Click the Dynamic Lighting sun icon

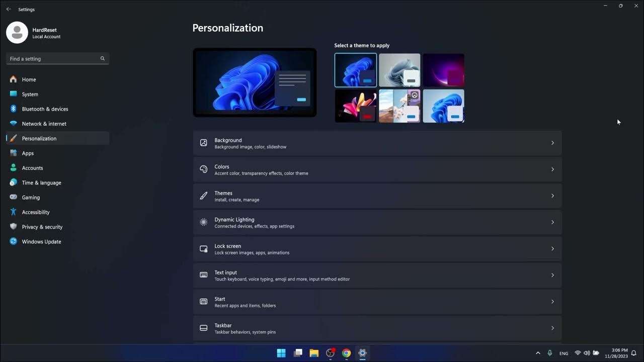(203, 222)
